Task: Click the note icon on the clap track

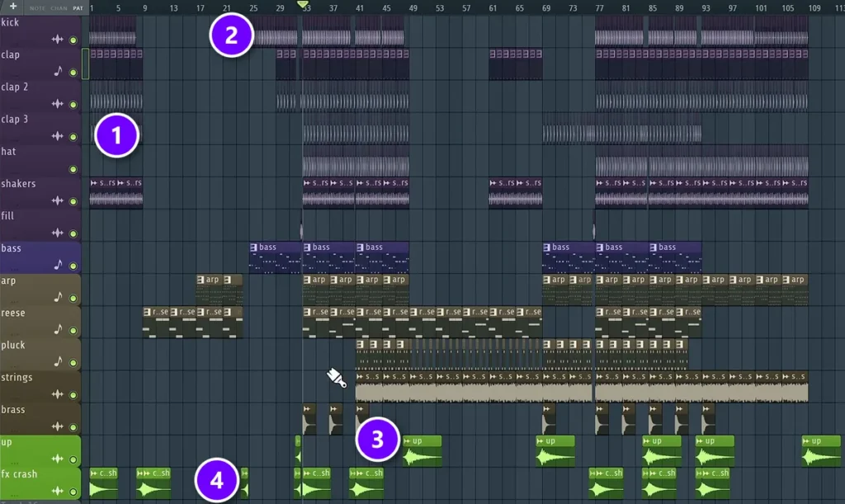Action: click(x=59, y=71)
